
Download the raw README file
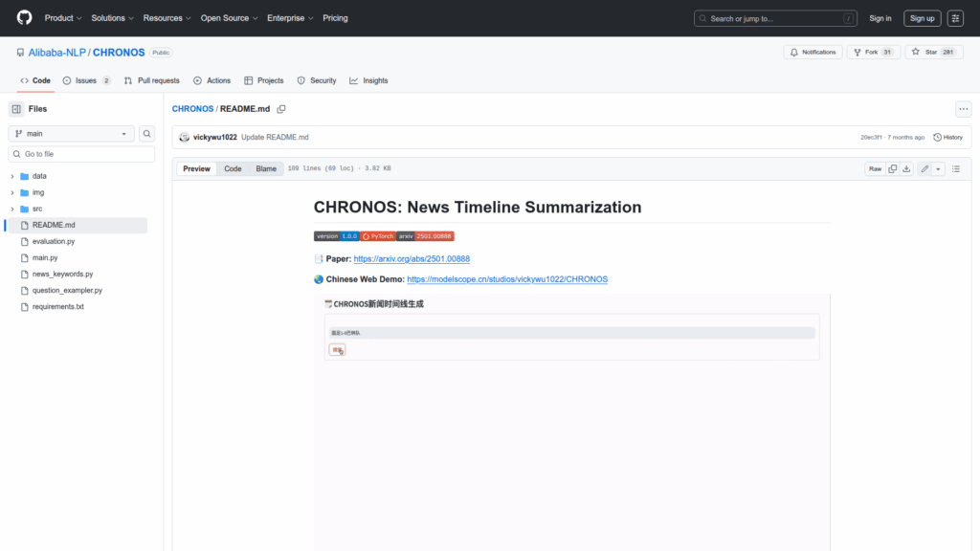[x=906, y=168]
